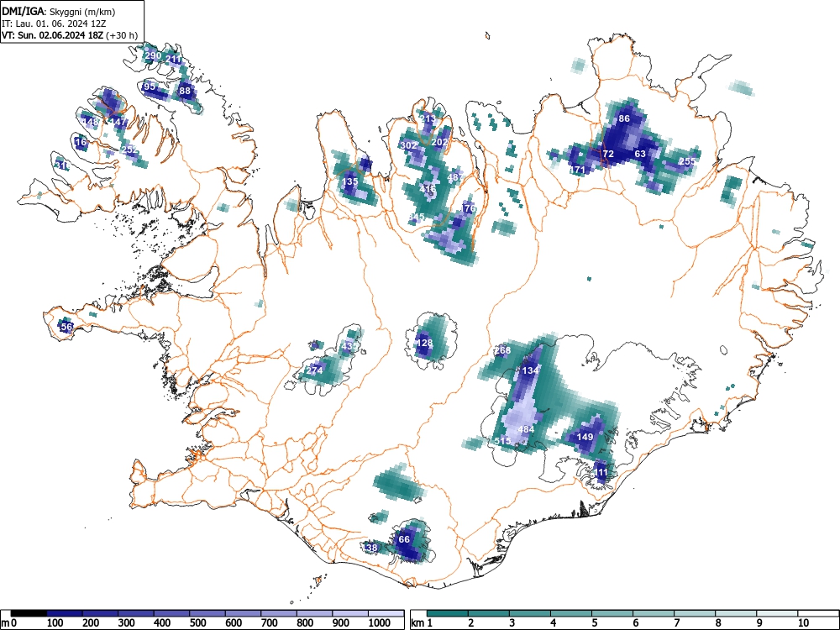Click the white swatch after km 10
Screen dimensions: 840x630
[x=817, y=613]
